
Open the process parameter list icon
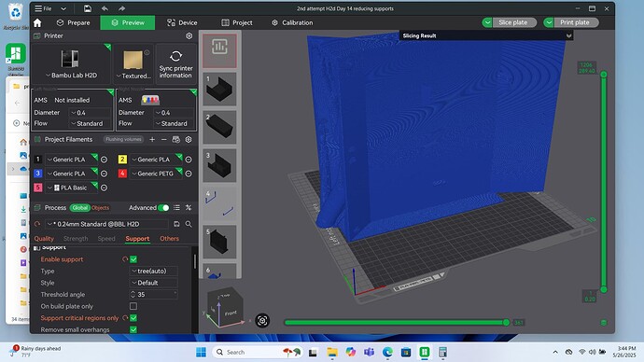click(x=176, y=208)
